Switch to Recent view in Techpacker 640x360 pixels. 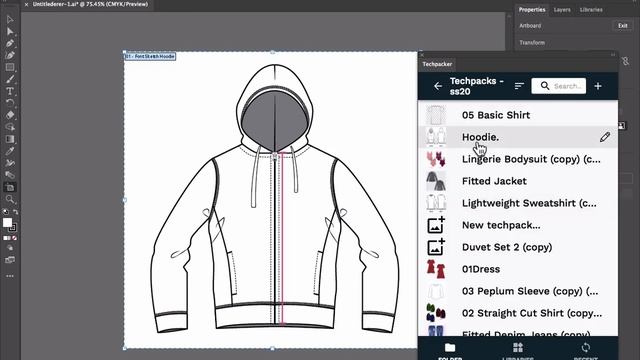[586, 351]
